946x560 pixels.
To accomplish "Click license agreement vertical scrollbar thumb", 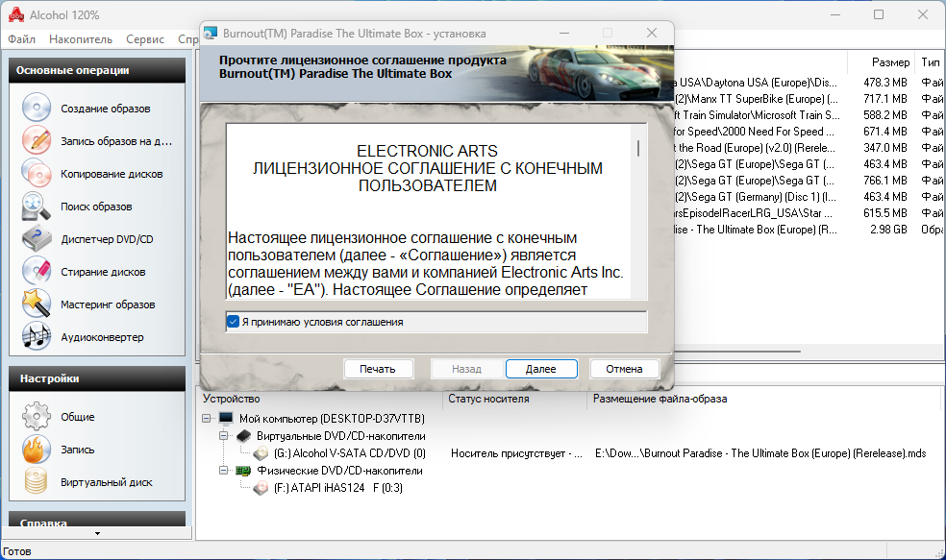I will tap(638, 148).
